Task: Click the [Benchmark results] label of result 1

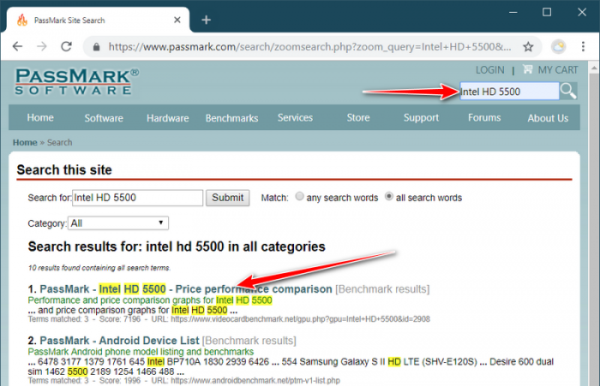Action: click(x=383, y=289)
